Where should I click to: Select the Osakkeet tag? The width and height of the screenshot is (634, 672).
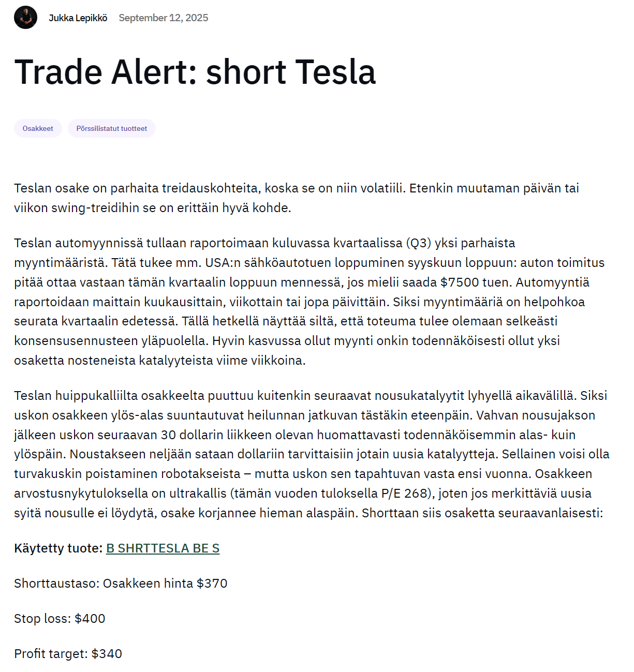tap(38, 128)
